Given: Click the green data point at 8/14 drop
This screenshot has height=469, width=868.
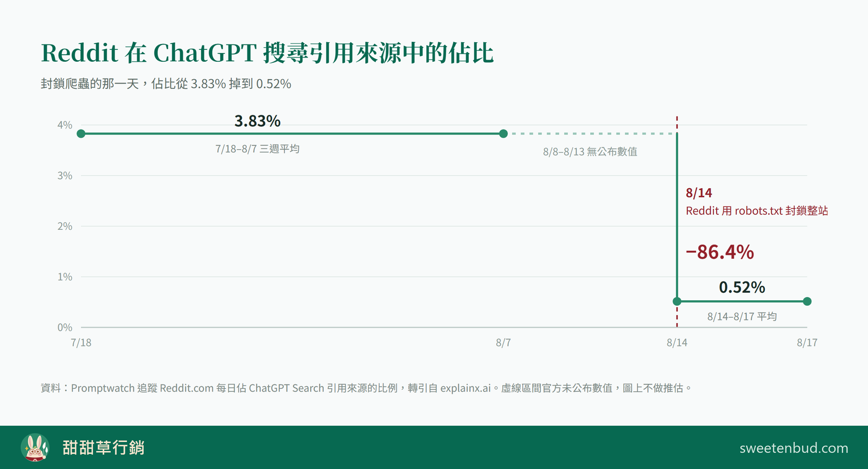Looking at the screenshot, I should [677, 301].
